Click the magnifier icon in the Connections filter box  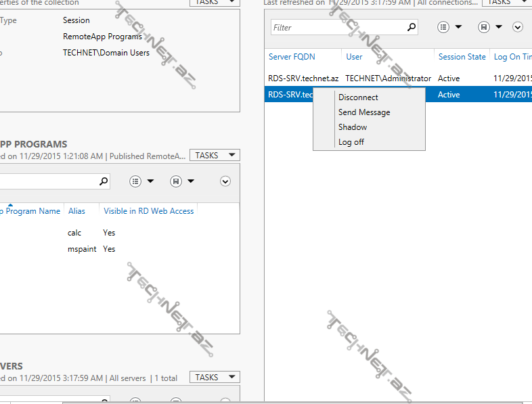point(411,28)
